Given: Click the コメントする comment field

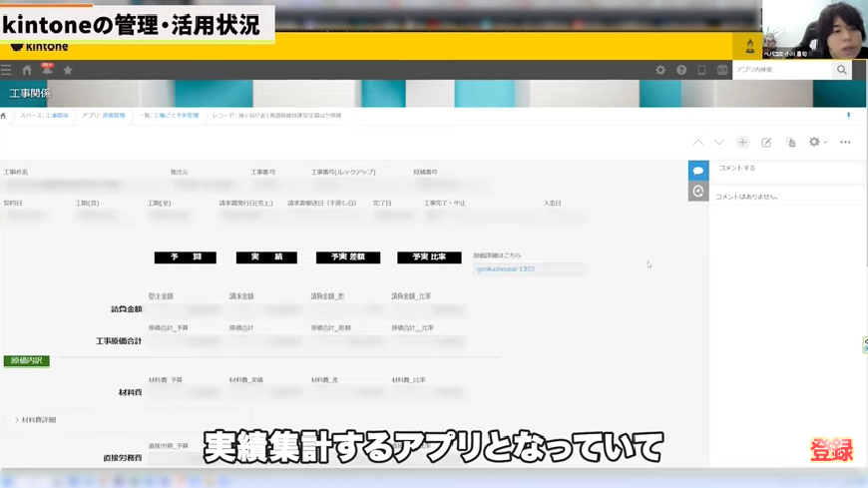Looking at the screenshot, I should click(788, 169).
